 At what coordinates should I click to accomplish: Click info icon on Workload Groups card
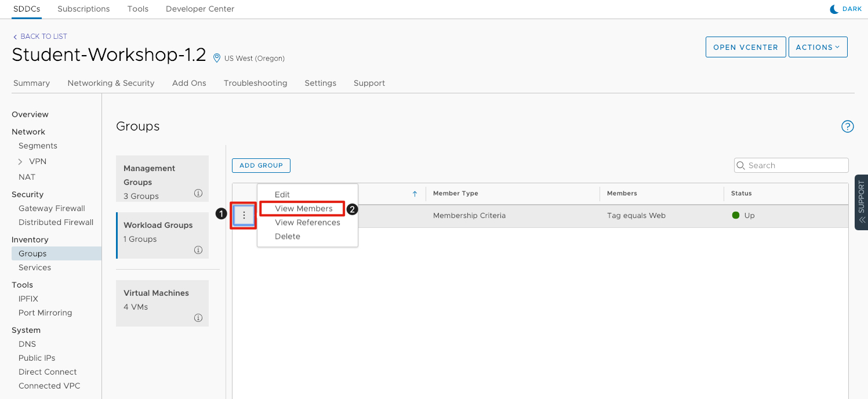[198, 250]
